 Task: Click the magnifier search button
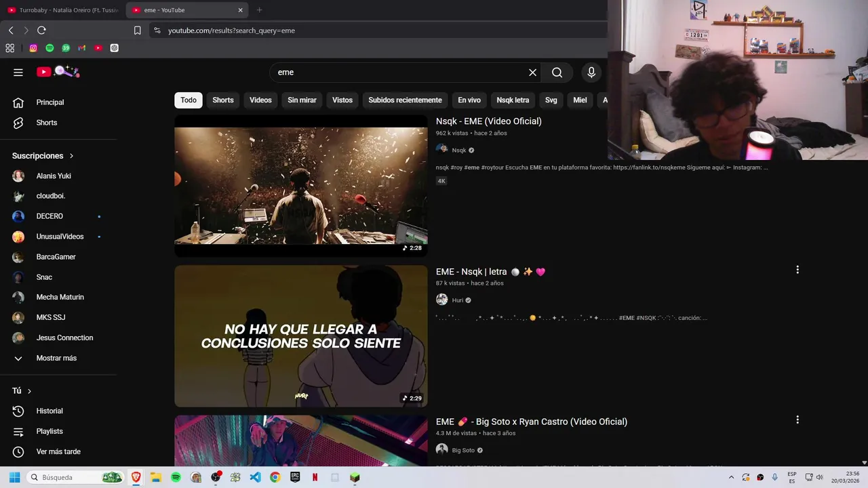pos(557,73)
